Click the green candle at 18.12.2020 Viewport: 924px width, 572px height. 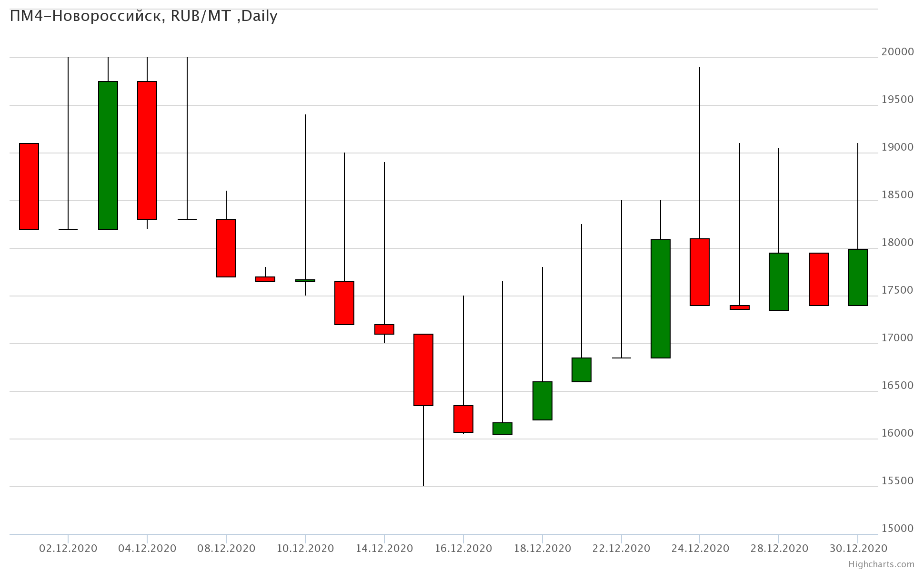pyautogui.click(x=542, y=401)
